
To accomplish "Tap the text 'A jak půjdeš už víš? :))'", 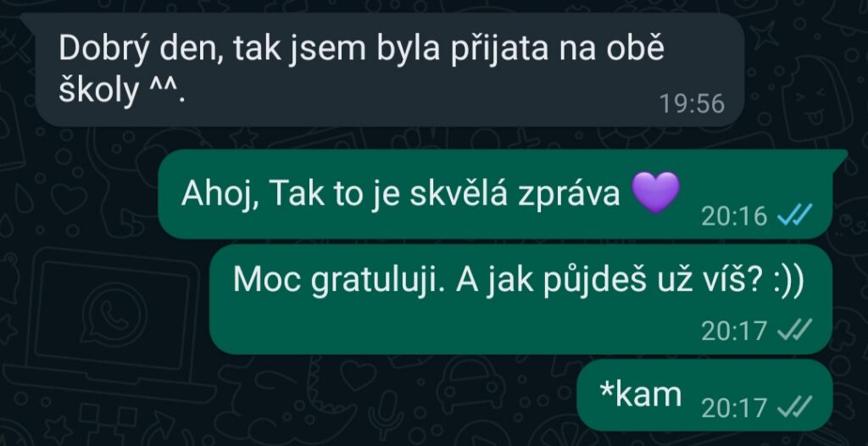I will coord(630,282).
